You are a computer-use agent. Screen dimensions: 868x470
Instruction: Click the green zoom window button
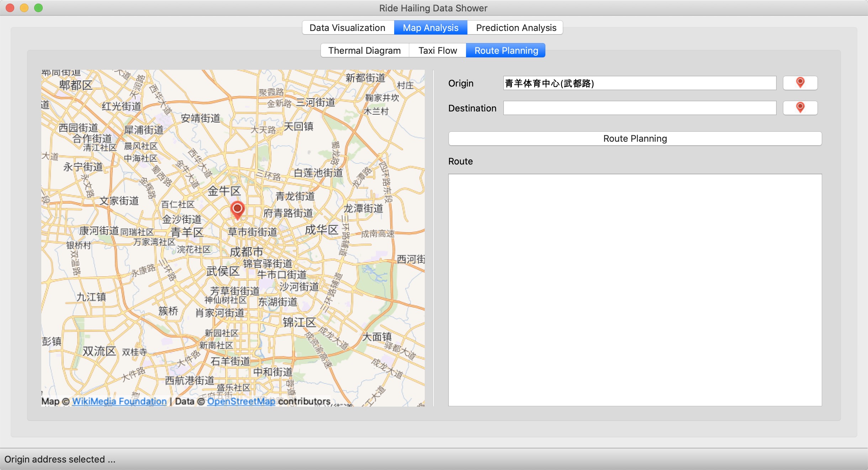(38, 8)
